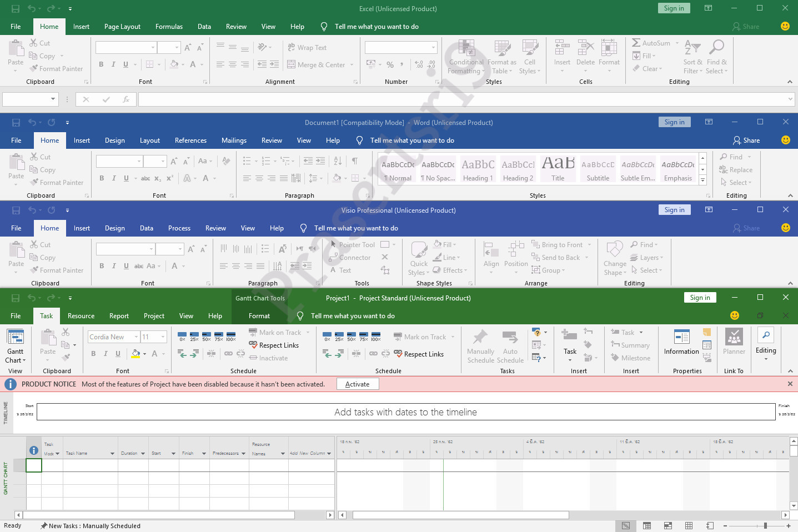Click Wrap Text in Excel

click(307, 48)
